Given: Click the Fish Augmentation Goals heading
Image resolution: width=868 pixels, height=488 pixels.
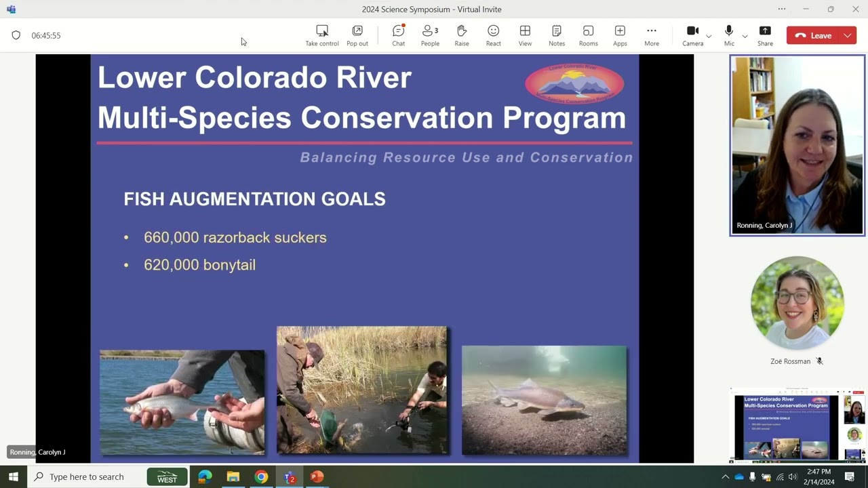Looking at the screenshot, I should pyautogui.click(x=254, y=199).
